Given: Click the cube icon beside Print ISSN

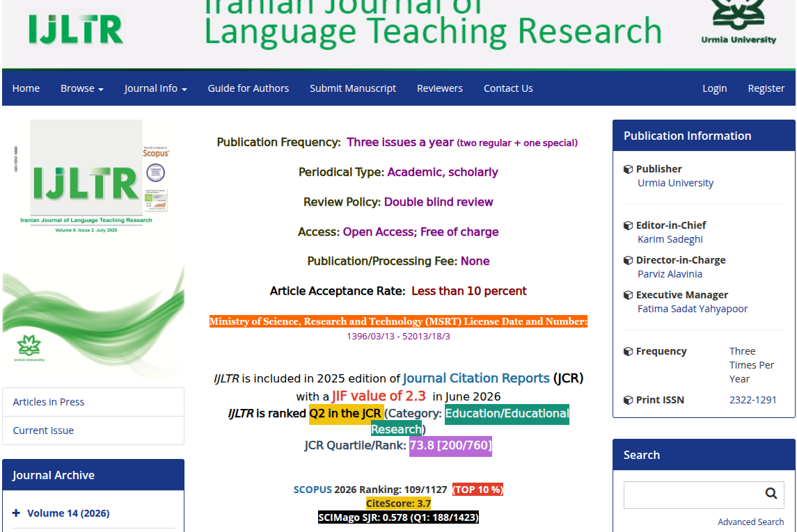Looking at the screenshot, I should pyautogui.click(x=629, y=400).
